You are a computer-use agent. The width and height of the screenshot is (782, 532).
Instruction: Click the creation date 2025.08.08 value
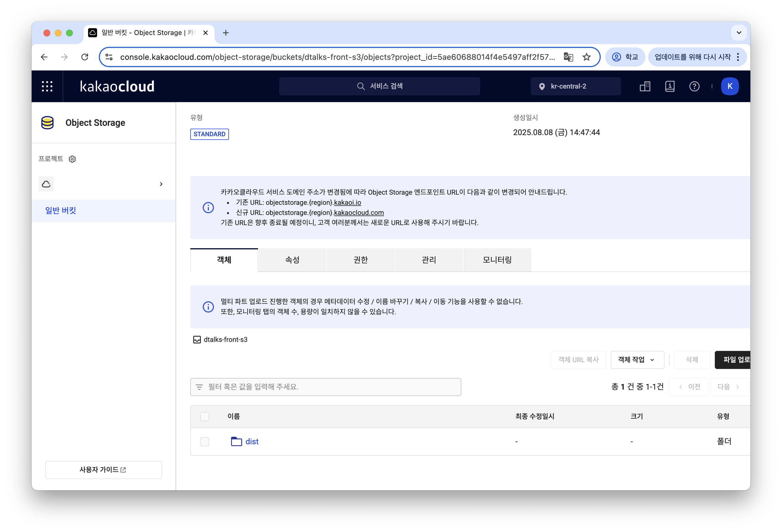[x=556, y=133]
